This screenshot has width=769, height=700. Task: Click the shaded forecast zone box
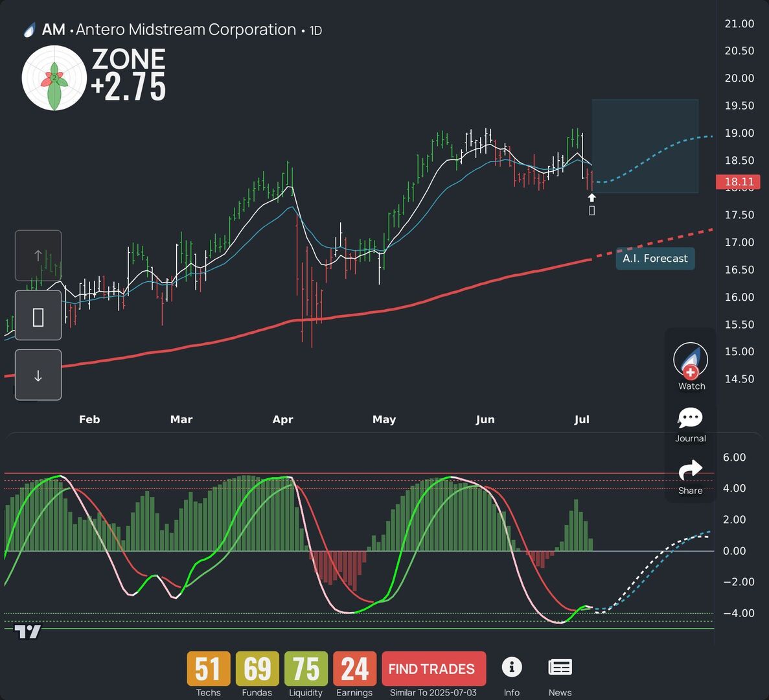pyautogui.click(x=645, y=146)
